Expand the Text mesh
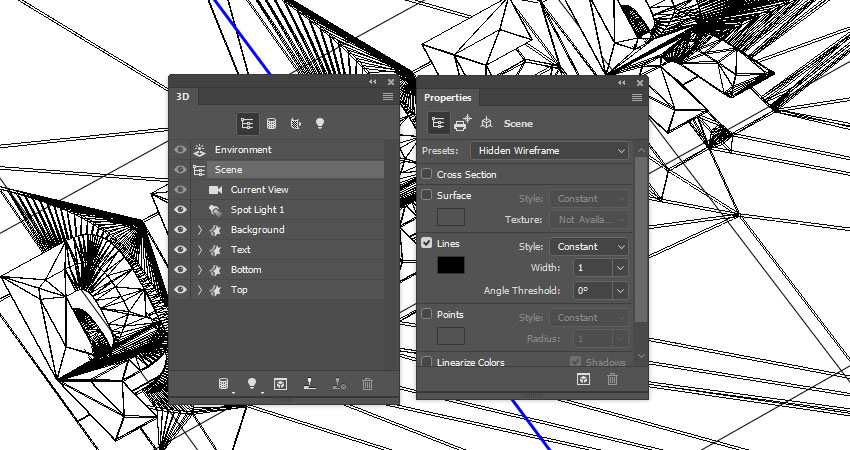The width and height of the screenshot is (850, 450). pos(200,250)
